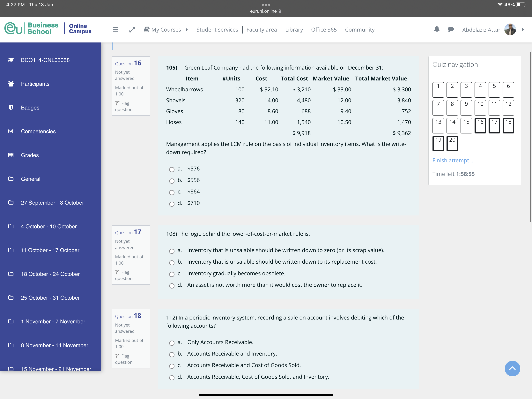Open the messages chat bubble icon
The image size is (532, 399).
pyautogui.click(x=450, y=29)
